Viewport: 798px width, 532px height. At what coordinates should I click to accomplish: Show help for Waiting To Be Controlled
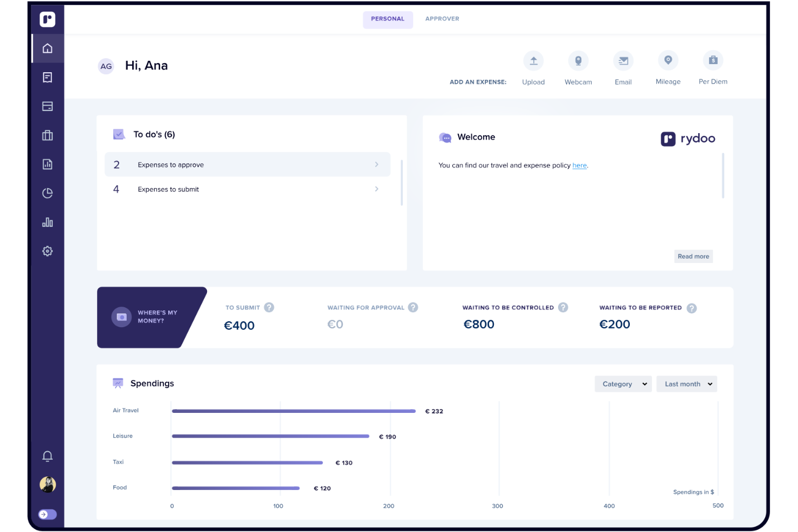(x=563, y=307)
